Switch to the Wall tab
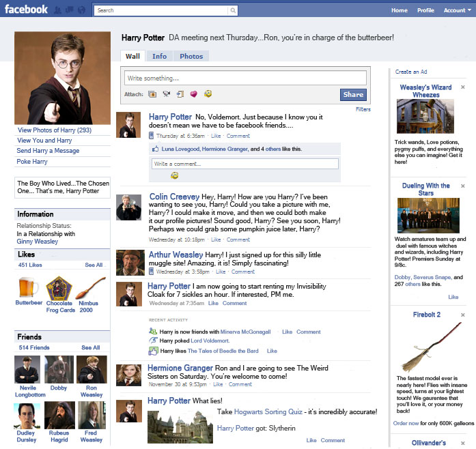476x449 pixels. [x=132, y=56]
